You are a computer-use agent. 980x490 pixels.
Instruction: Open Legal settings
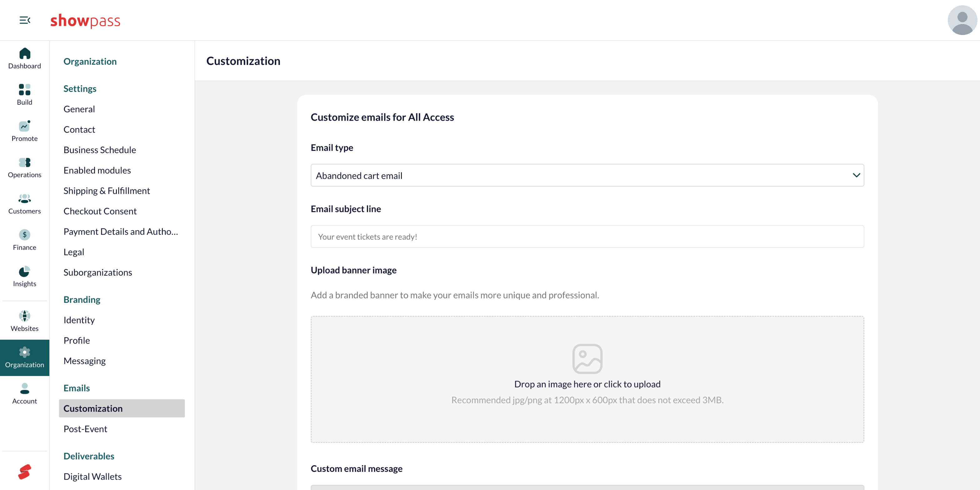74,252
